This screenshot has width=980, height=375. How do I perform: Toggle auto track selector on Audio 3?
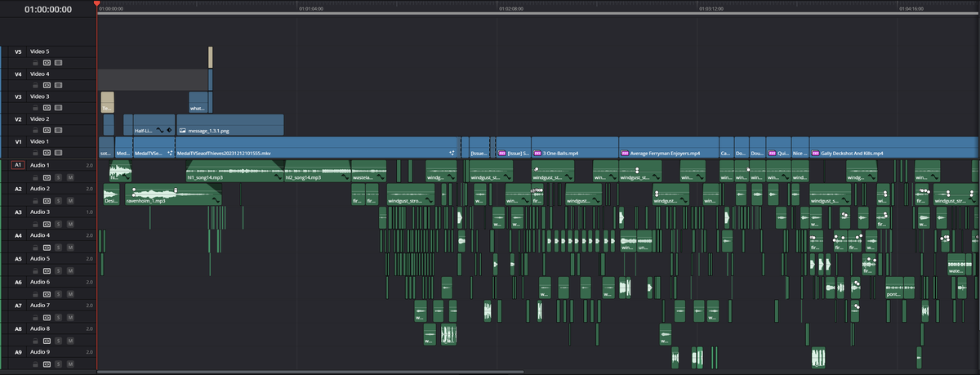click(x=47, y=224)
